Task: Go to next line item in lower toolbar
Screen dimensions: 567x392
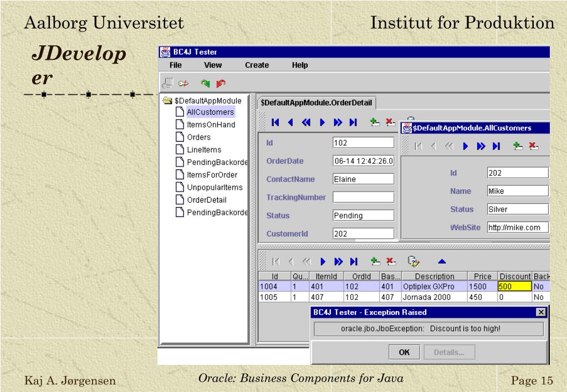Action: (x=323, y=261)
